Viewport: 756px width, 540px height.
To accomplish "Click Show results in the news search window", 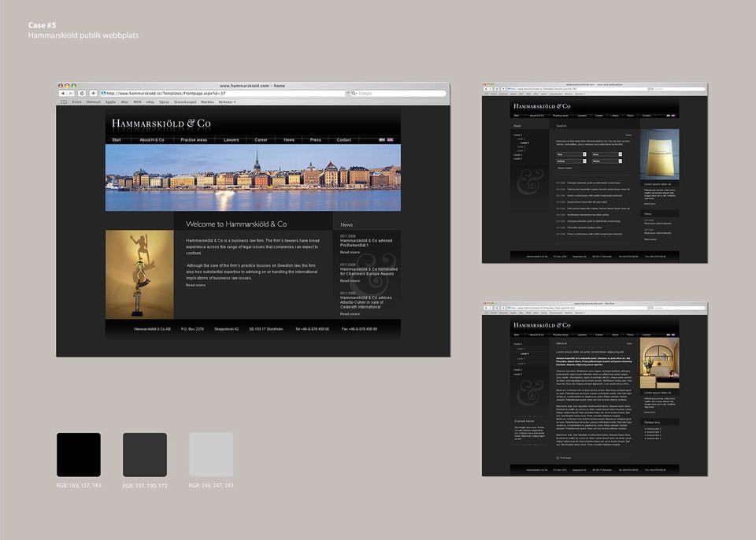I will (565, 168).
